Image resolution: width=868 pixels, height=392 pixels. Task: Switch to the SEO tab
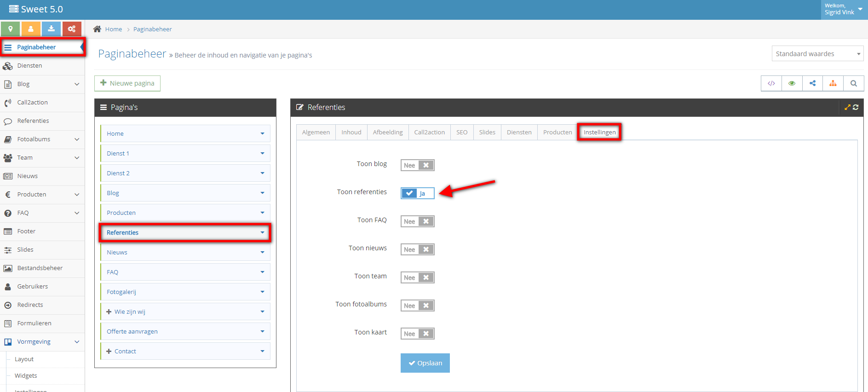(462, 132)
